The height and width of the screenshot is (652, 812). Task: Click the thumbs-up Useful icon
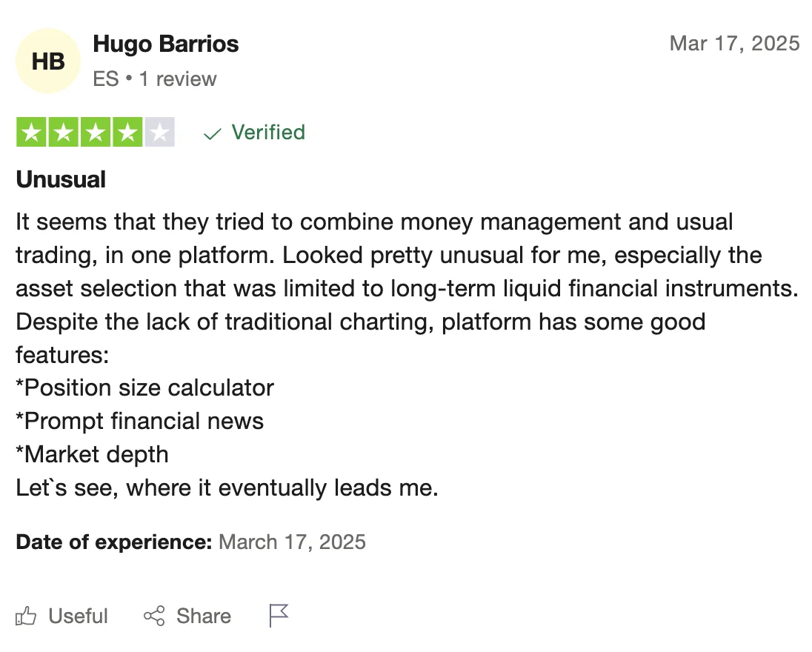click(26, 616)
